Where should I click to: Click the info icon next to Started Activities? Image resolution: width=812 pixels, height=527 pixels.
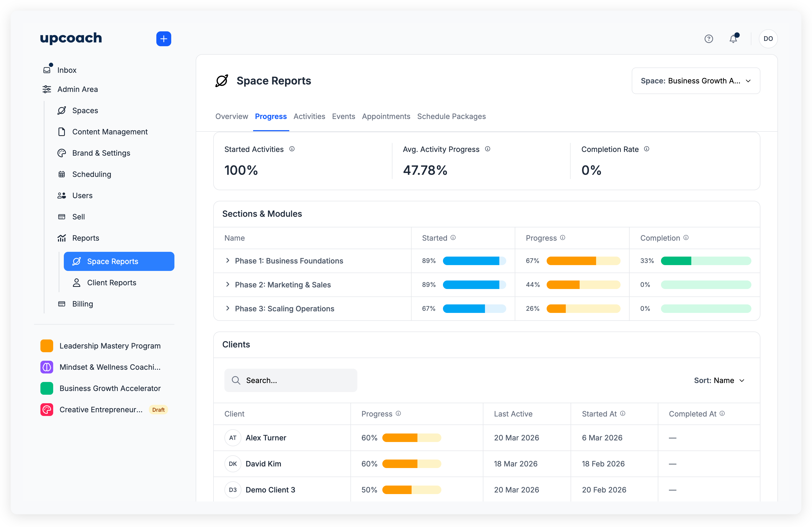[x=292, y=149]
